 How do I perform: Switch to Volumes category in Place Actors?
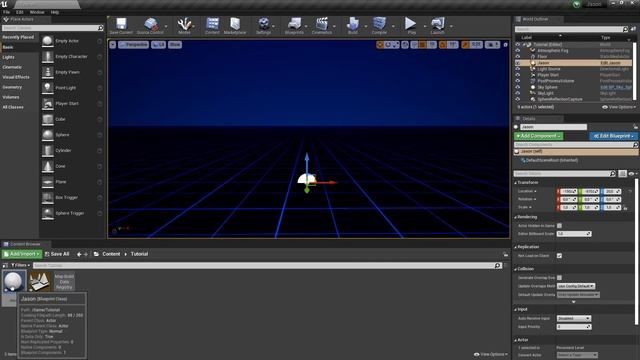(x=11, y=97)
